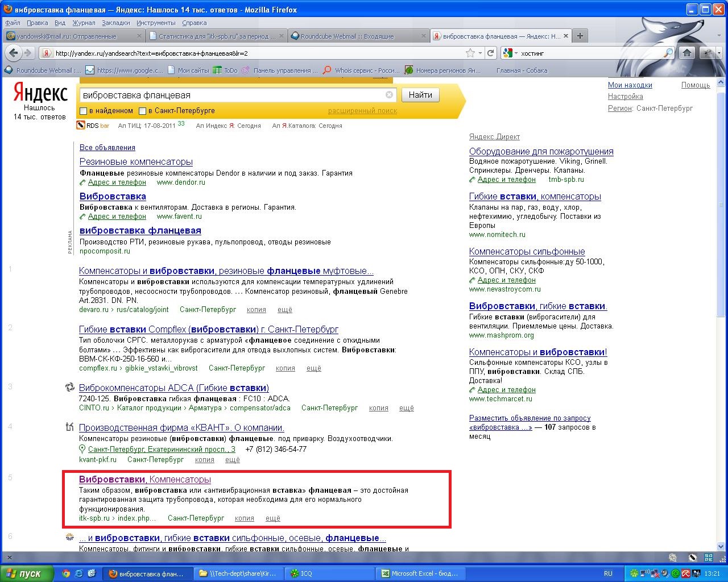Viewport: 728px width, 582px height.
Task: Open the 'Резиновые компенсаторы' ad link
Action: [x=136, y=162]
